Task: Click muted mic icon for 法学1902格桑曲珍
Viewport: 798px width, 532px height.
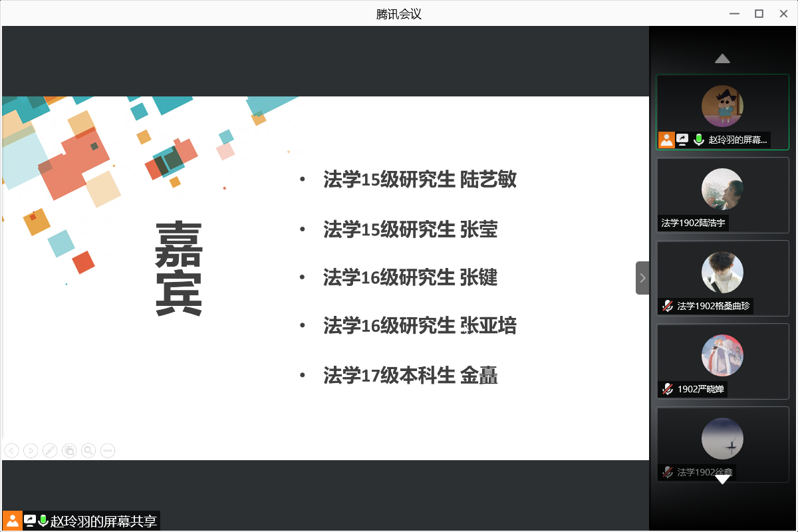Action: click(667, 306)
